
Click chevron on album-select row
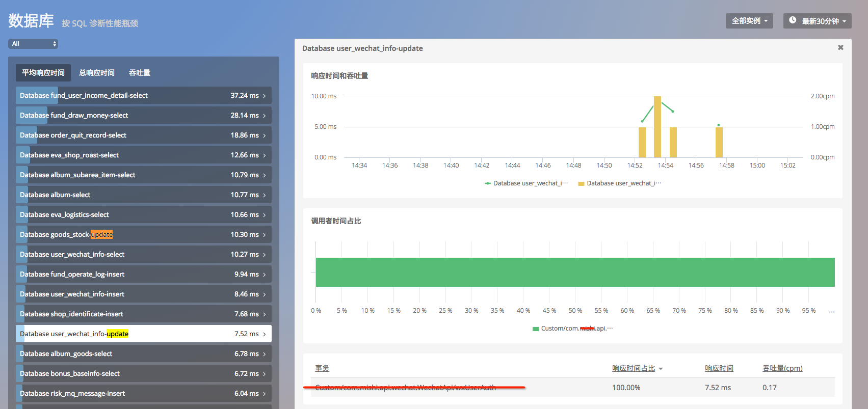click(265, 195)
